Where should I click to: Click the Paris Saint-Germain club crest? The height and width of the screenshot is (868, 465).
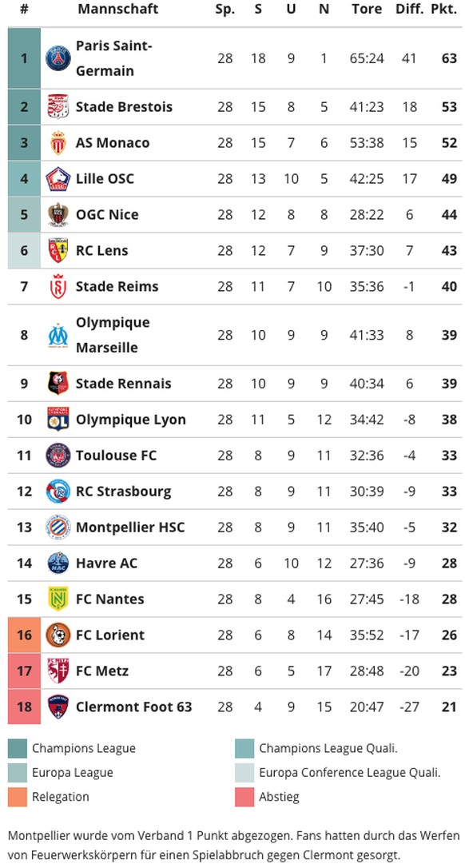[x=58, y=58]
